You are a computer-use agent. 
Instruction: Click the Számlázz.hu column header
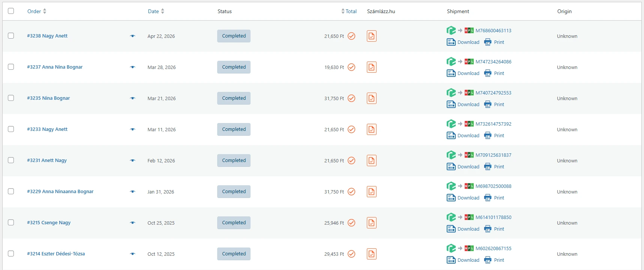coord(381,11)
